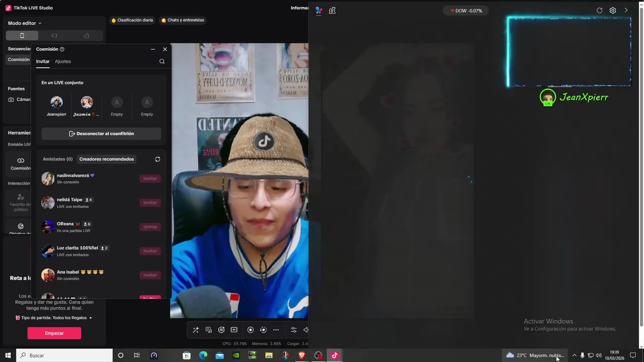Viewport: 644px width, 362px height.
Task: Click the Empezar button
Action: point(54,333)
